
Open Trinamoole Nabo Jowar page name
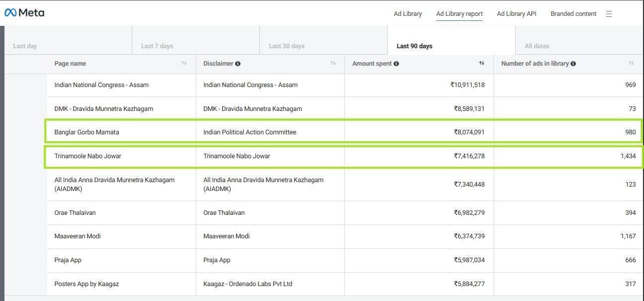87,156
